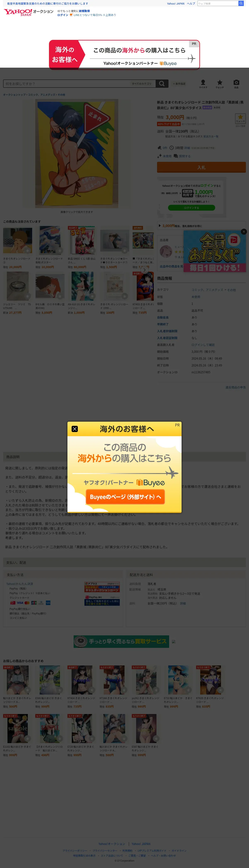Click the watch star on the E1102 recommended item
The height and width of the screenshot is (868, 249).
point(28,738)
